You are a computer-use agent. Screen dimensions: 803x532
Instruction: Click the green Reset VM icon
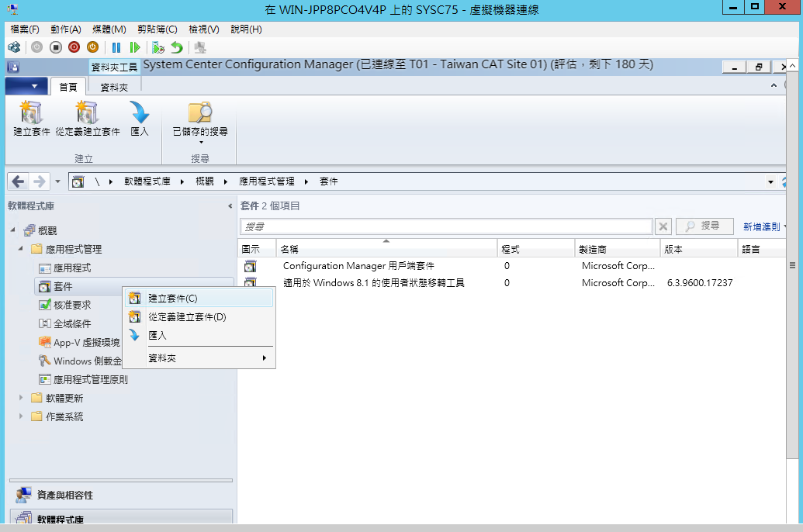tap(135, 47)
